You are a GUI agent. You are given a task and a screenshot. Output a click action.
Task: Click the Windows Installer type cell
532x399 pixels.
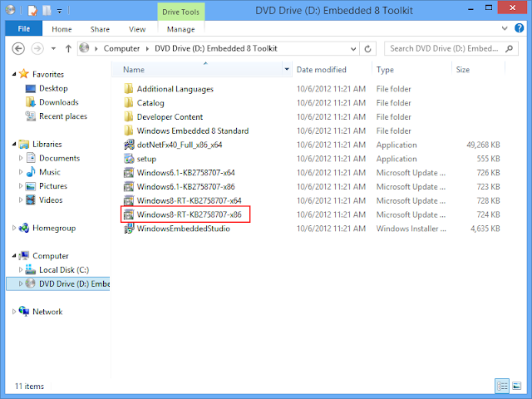tap(411, 229)
